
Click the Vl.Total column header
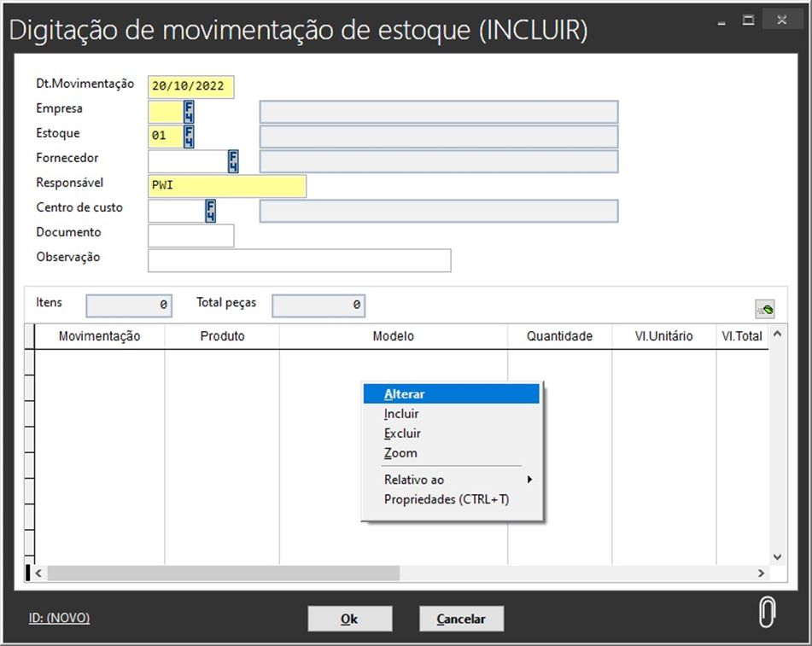(742, 336)
